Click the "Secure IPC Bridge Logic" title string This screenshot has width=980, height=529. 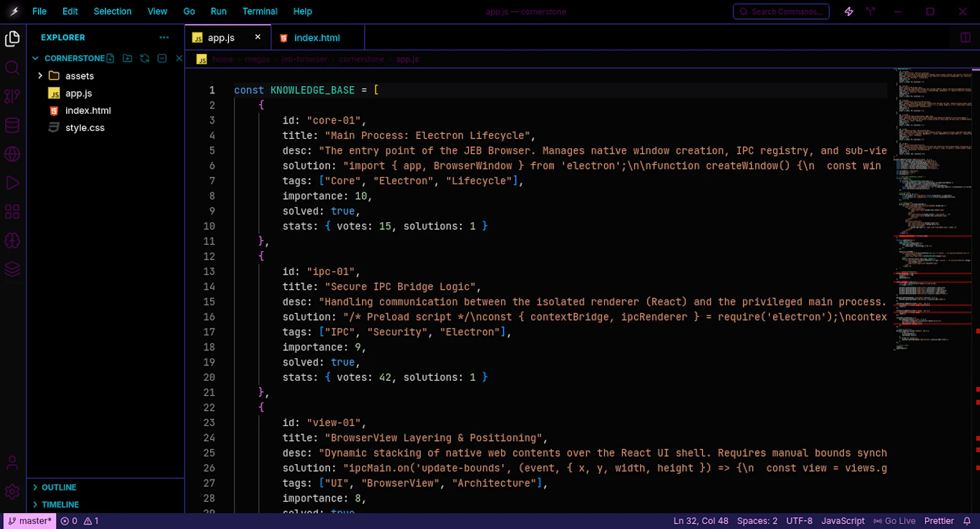pos(400,287)
